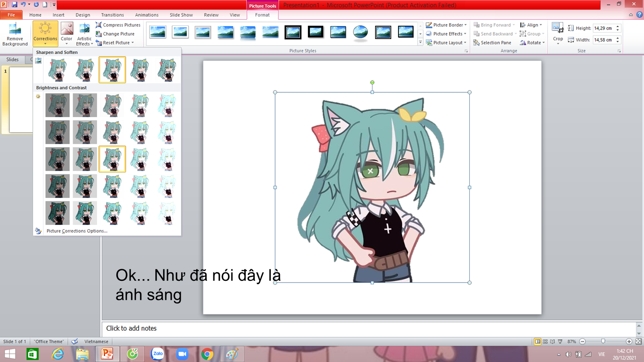Screen dimensions: 644x362
Task: Click the Height input field
Action: click(x=604, y=28)
